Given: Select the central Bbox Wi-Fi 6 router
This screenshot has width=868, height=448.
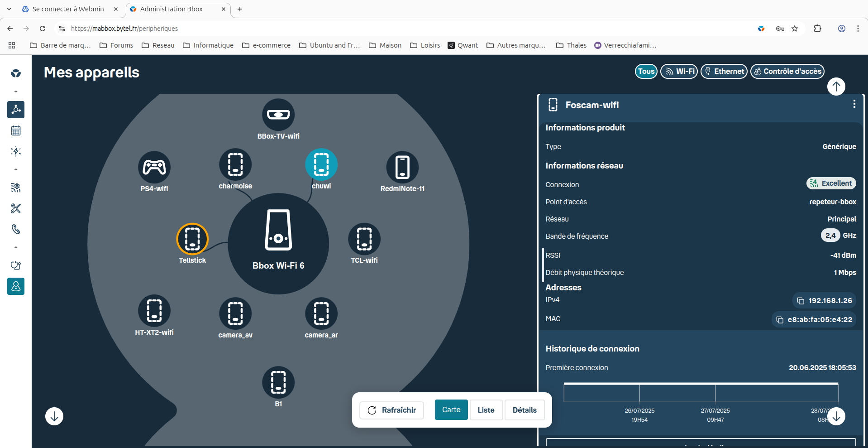Looking at the screenshot, I should tap(278, 244).
